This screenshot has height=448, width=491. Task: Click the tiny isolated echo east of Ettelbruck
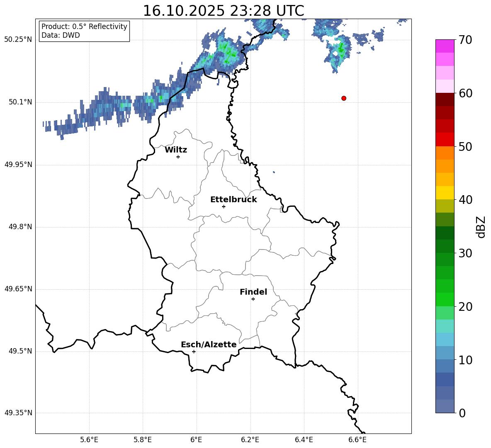pyautogui.click(x=274, y=172)
